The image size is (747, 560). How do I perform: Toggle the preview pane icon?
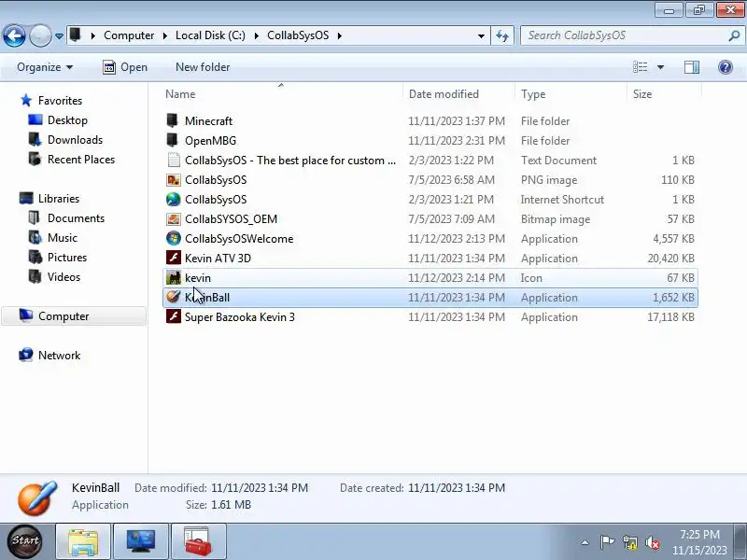click(x=692, y=67)
